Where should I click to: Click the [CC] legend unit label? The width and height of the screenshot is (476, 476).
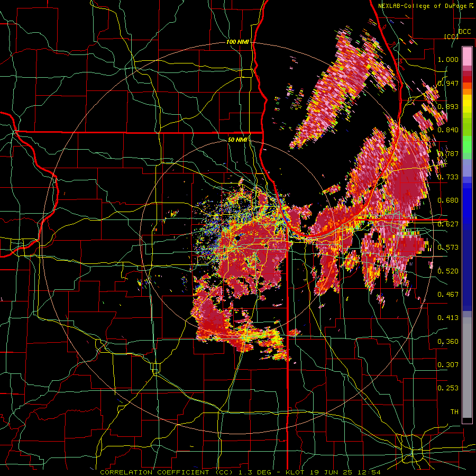point(451,36)
